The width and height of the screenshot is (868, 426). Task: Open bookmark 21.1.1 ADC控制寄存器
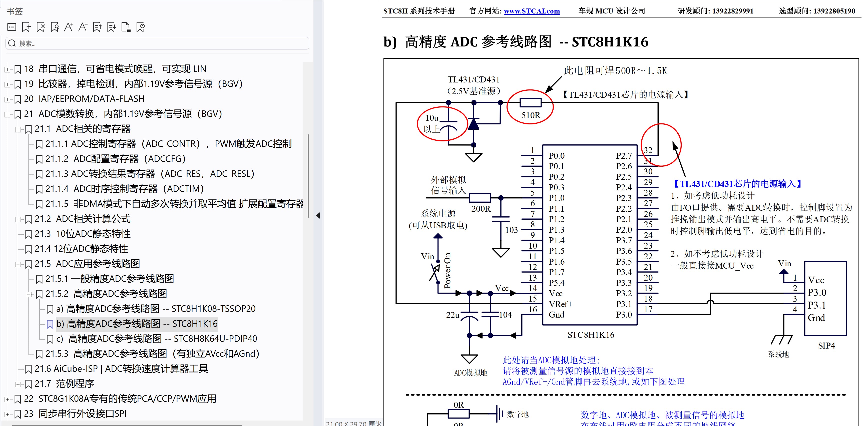tap(169, 144)
